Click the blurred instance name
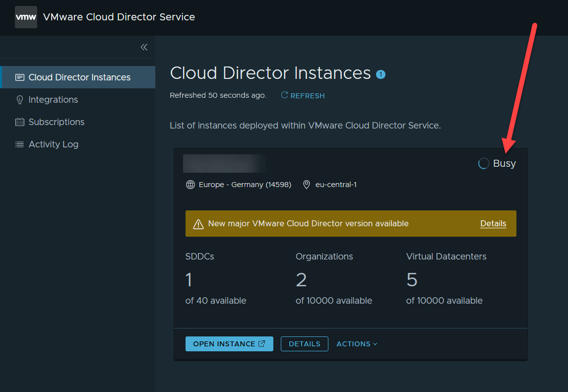 tap(224, 163)
